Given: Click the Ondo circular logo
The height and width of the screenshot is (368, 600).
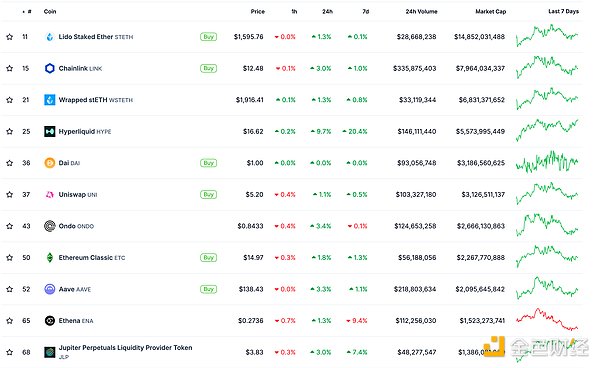Looking at the screenshot, I should coord(50,226).
